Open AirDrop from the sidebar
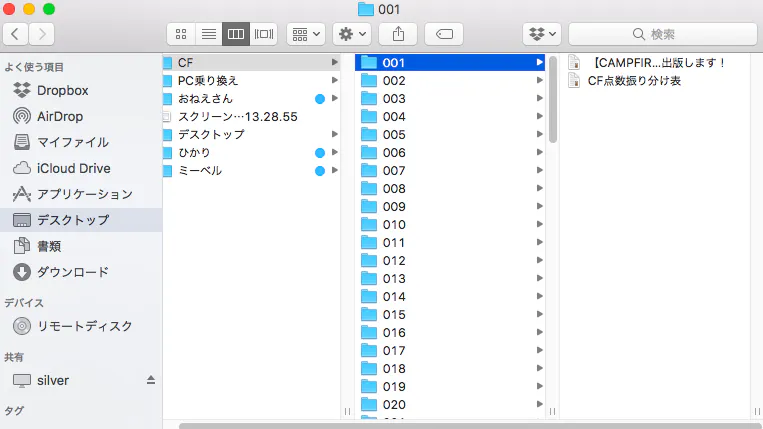The height and width of the screenshot is (429, 763). coord(60,116)
